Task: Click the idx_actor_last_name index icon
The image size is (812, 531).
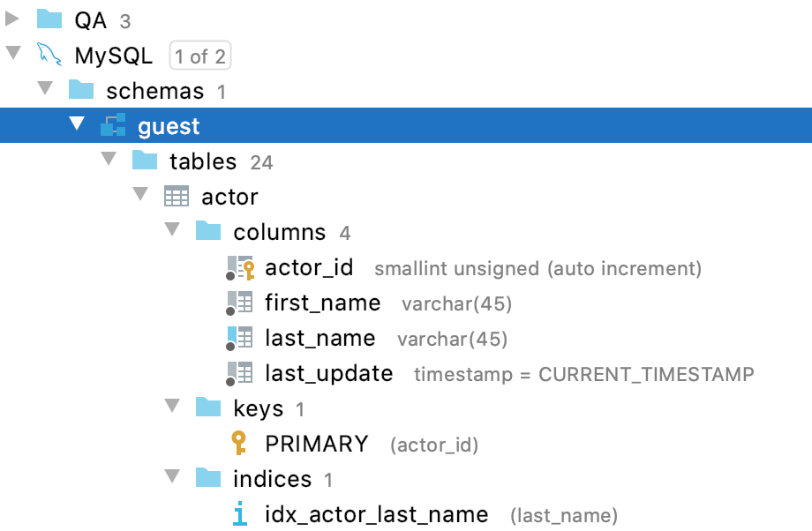Action: [239, 514]
